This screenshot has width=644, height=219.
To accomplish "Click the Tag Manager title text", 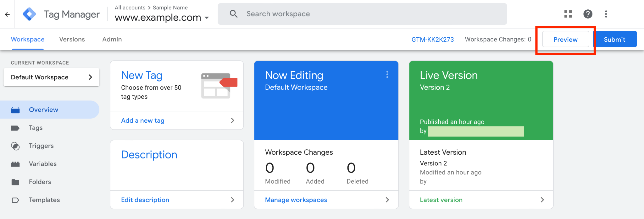I will coord(72,14).
